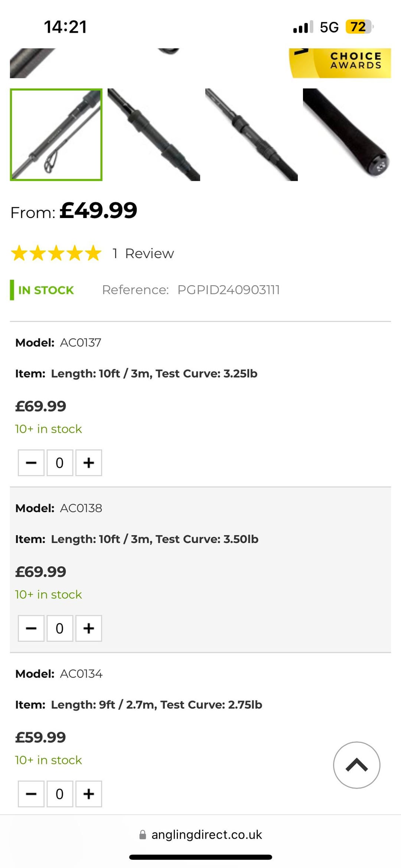
Task: View second rod handle thumbnail
Action: click(x=154, y=135)
